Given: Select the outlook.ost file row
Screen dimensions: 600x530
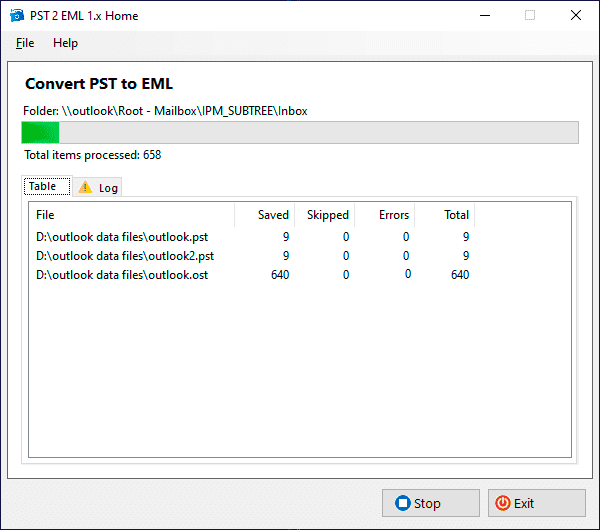Looking at the screenshot, I should pos(253,275).
